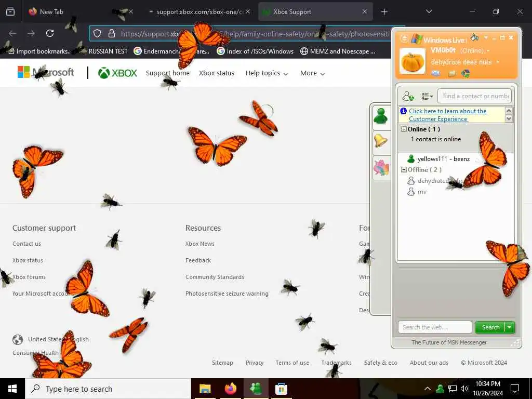Click the green Search button

tap(490, 327)
